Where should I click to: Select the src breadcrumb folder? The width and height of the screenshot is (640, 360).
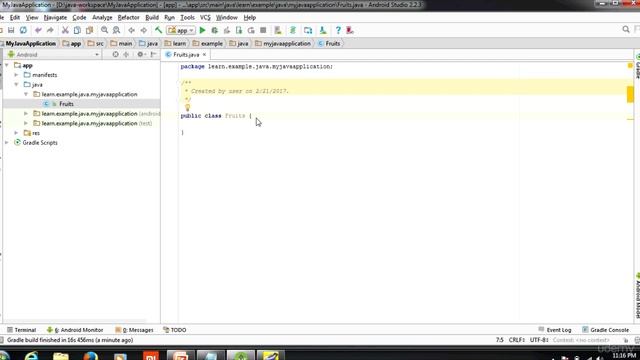point(96,43)
